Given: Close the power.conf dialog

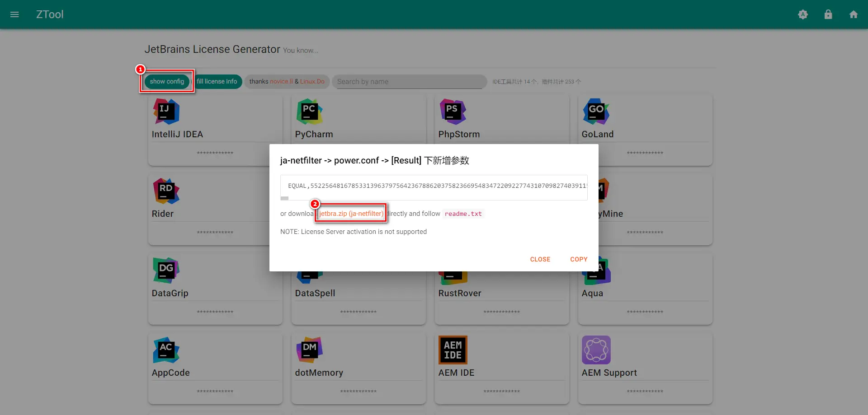Looking at the screenshot, I should click(x=540, y=259).
